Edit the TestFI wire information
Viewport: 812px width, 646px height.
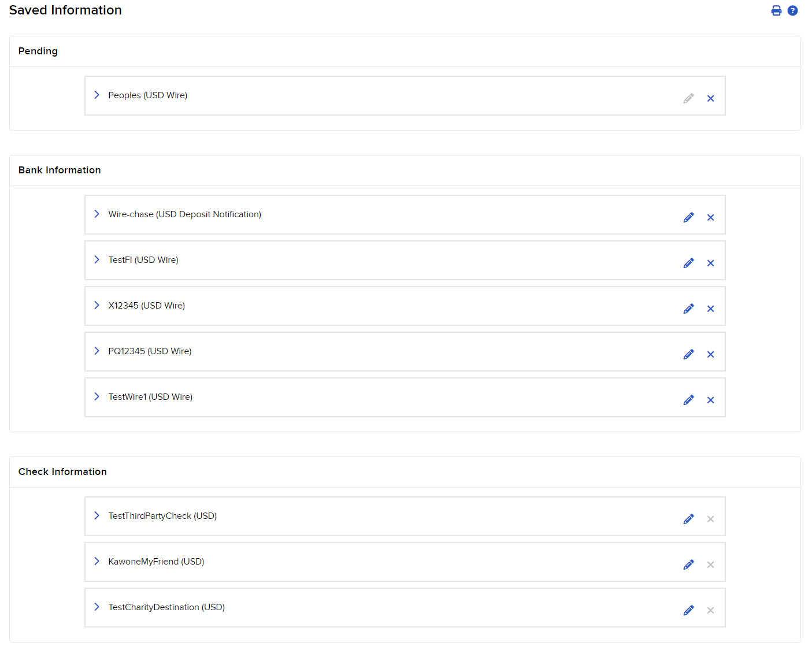pyautogui.click(x=688, y=263)
